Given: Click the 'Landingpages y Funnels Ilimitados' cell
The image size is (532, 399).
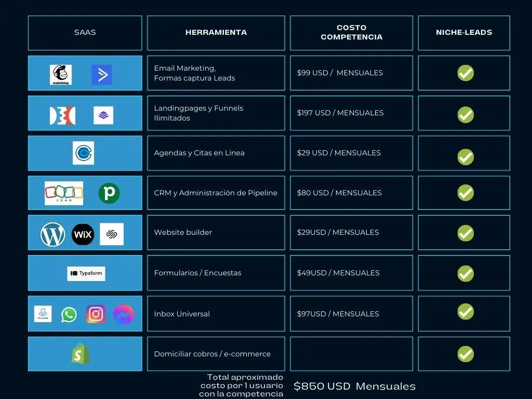Looking at the screenshot, I should (216, 113).
